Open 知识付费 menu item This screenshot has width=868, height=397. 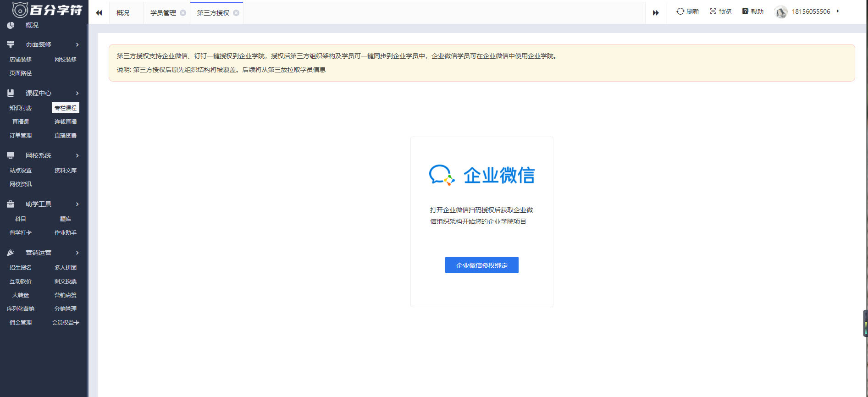(x=21, y=108)
